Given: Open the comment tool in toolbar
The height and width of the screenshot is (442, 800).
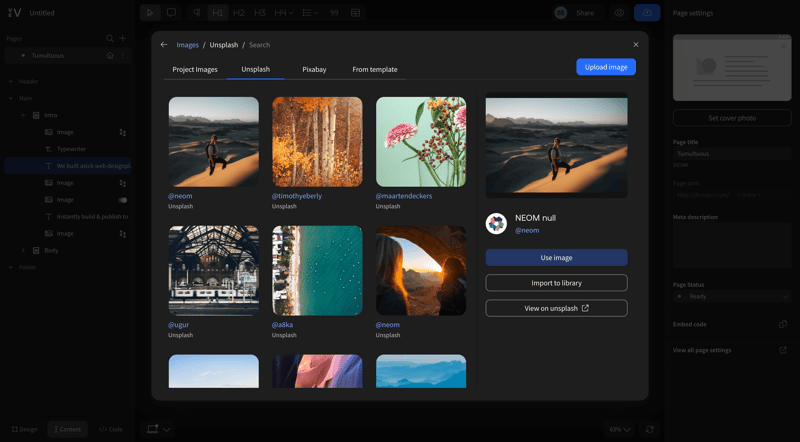Looking at the screenshot, I should pos(171,13).
